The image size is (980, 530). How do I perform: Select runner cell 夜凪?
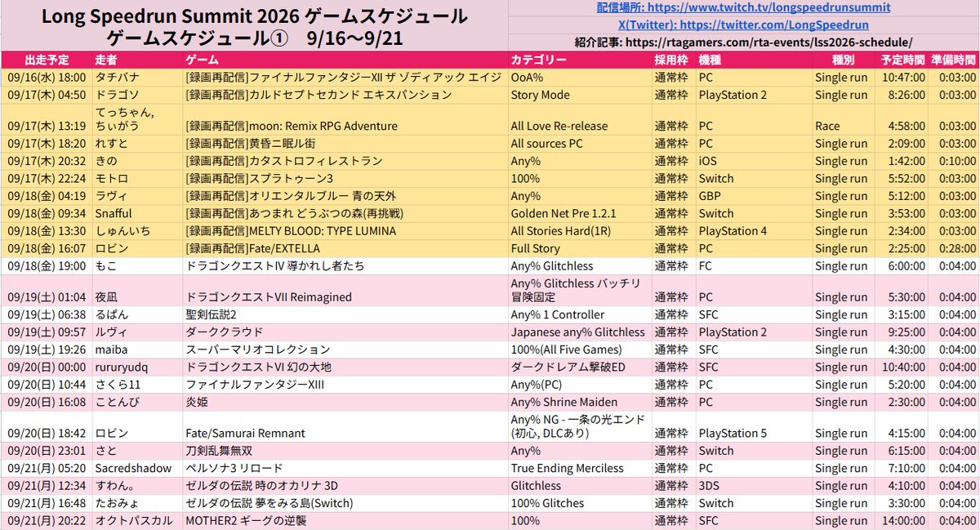pyautogui.click(x=137, y=290)
